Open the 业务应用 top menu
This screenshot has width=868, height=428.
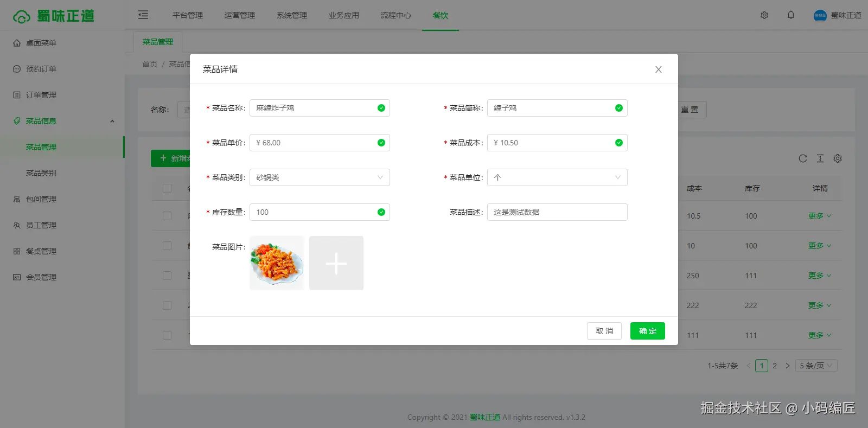pos(344,15)
